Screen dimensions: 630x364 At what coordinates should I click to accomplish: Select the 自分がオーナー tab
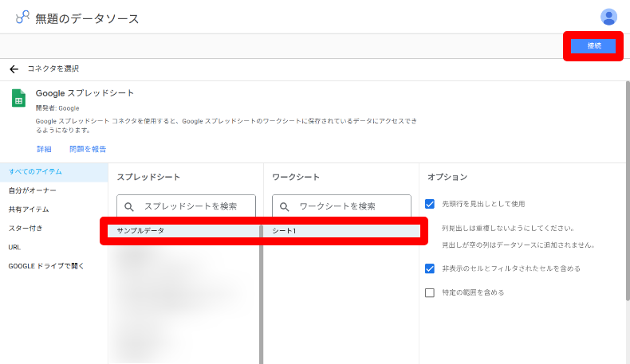(54, 190)
